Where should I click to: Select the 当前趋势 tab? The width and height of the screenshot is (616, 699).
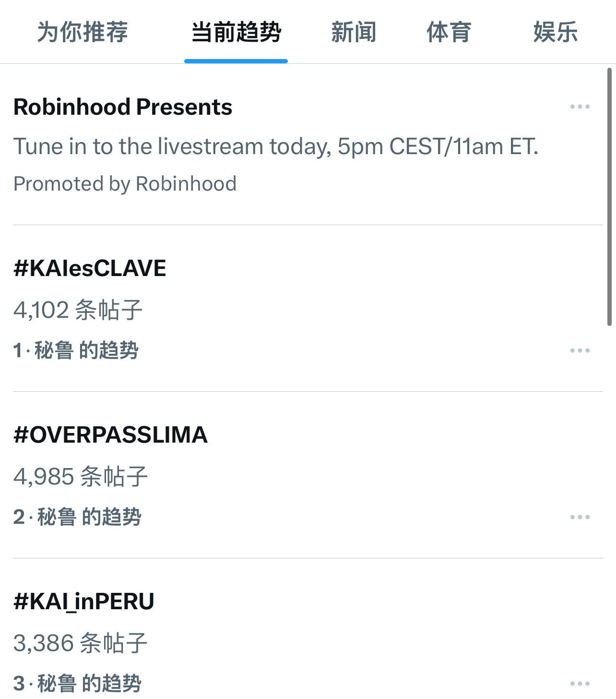(x=236, y=32)
